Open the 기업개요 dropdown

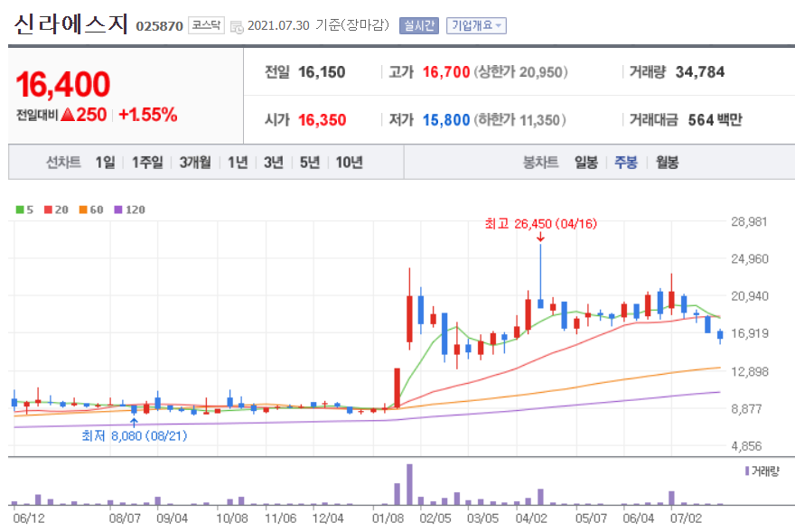pyautogui.click(x=476, y=25)
